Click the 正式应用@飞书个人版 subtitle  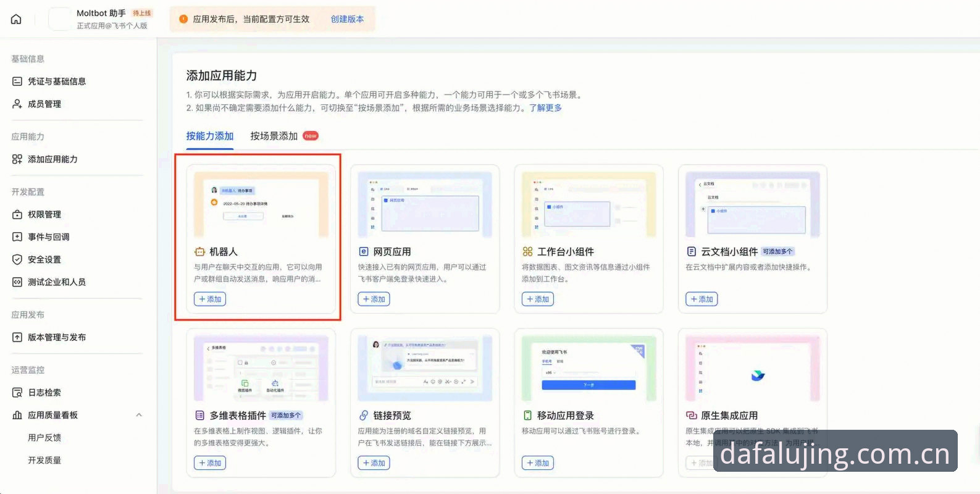(x=112, y=26)
